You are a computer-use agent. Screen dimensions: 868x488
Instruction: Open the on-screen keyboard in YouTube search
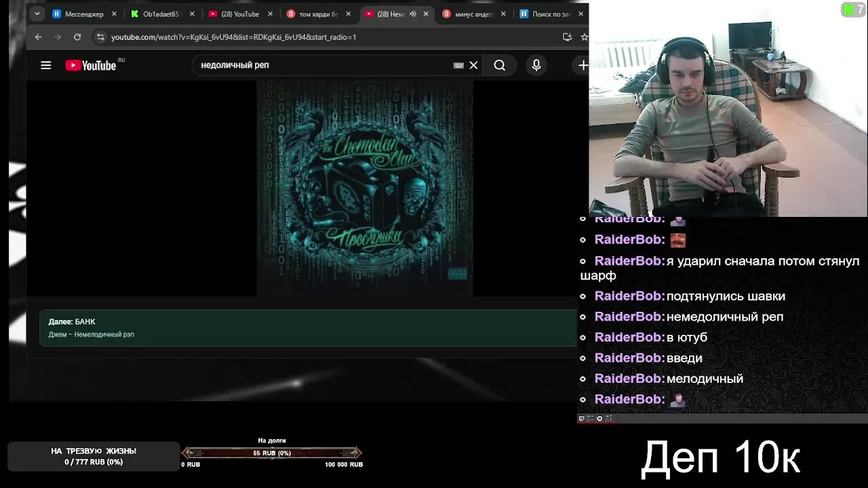tap(458, 65)
